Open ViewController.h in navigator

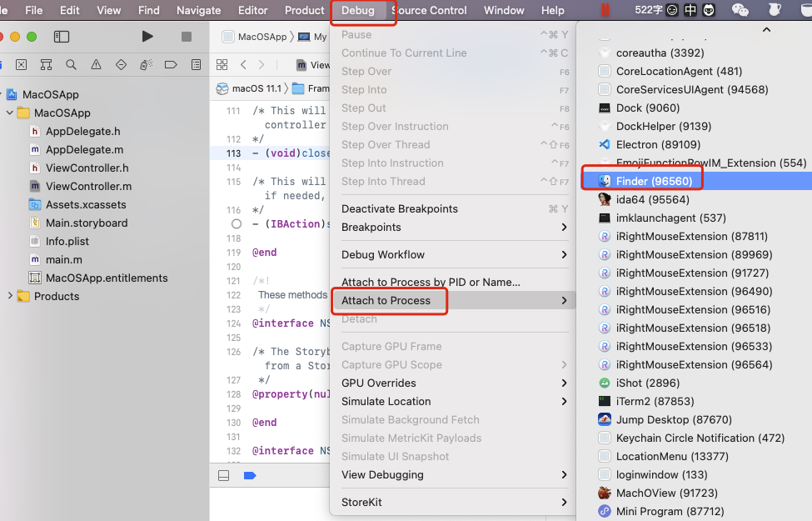[x=87, y=168]
